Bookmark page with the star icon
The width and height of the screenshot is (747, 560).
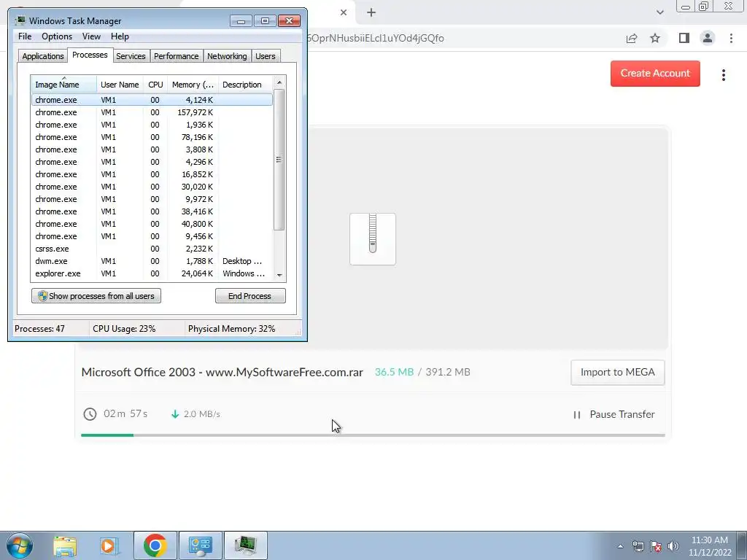point(655,38)
